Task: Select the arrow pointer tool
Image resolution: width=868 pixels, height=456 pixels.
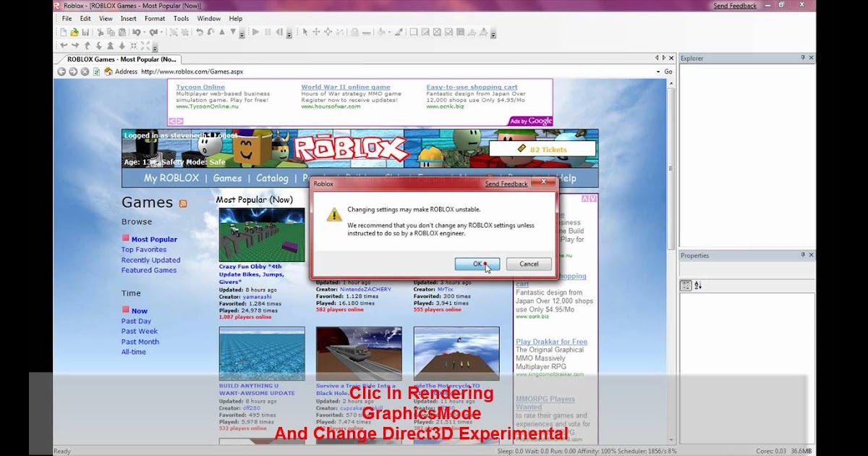Action: coord(305,32)
